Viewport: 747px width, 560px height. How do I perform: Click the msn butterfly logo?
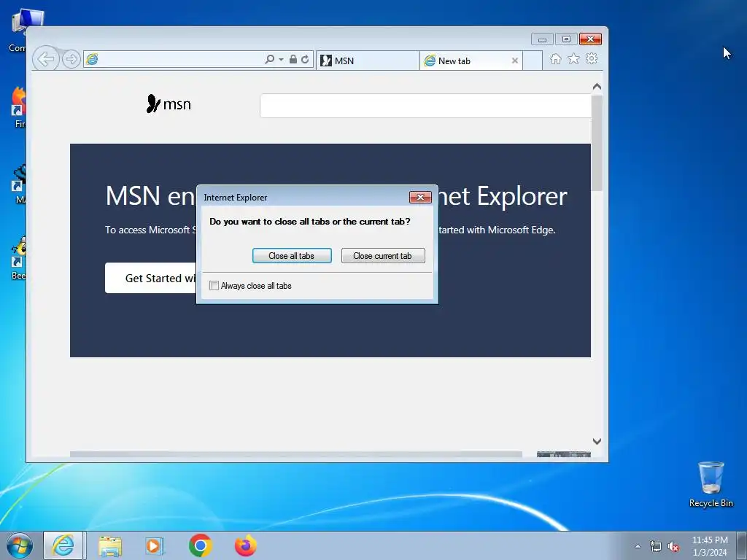[x=169, y=104]
